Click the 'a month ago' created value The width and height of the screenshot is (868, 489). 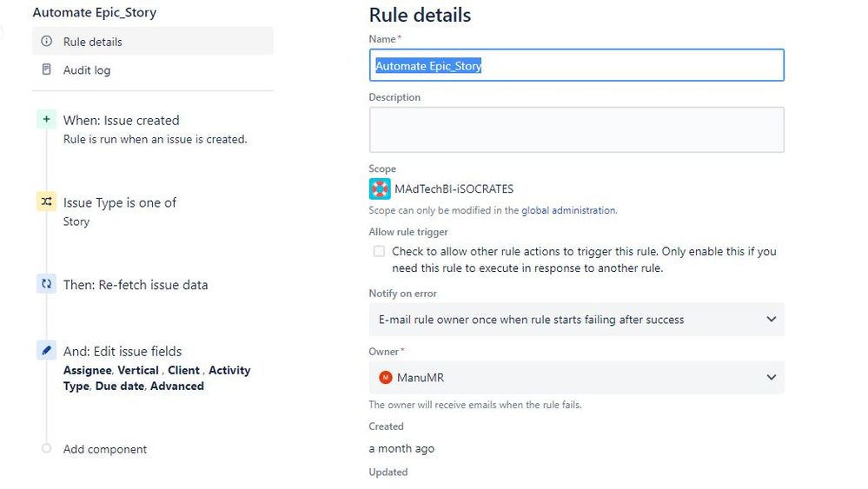[401, 449]
